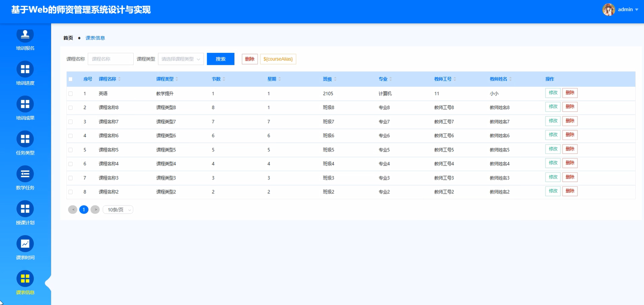This screenshot has height=305, width=644.
Task: Click 修改 for the 英语 row
Action: 553,93
